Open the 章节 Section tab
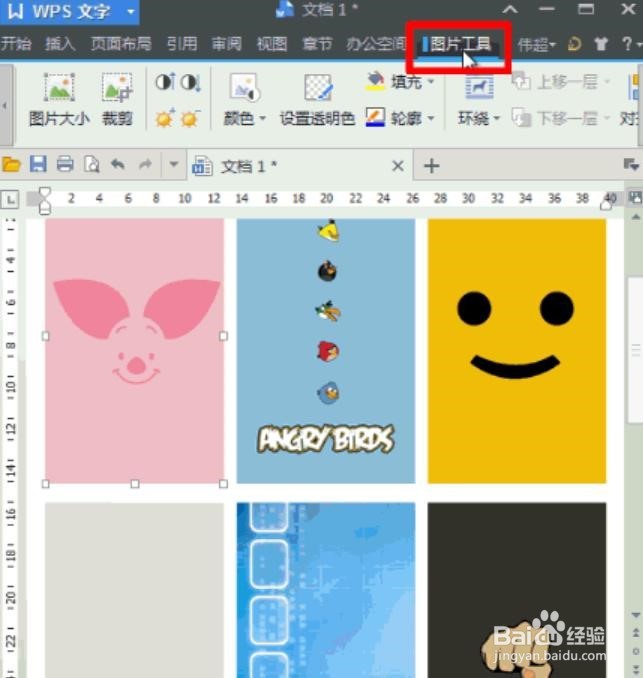643x678 pixels. tap(317, 44)
